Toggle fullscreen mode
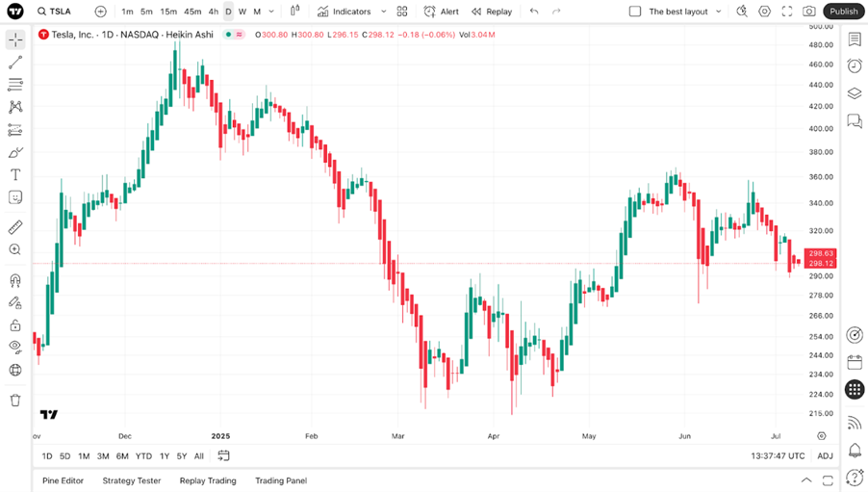This screenshot has height=492, width=868. (786, 12)
